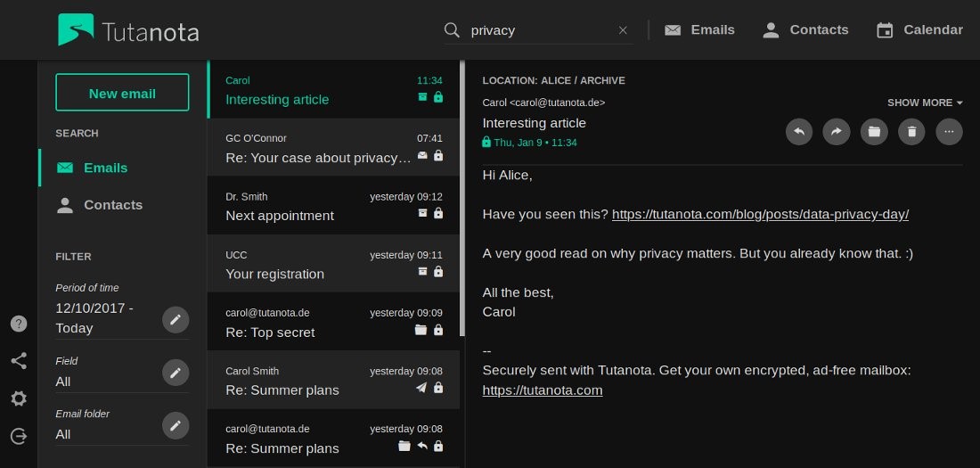This screenshot has height=468, width=980.
Task: Edit the Field filter set to All
Action: click(176, 373)
